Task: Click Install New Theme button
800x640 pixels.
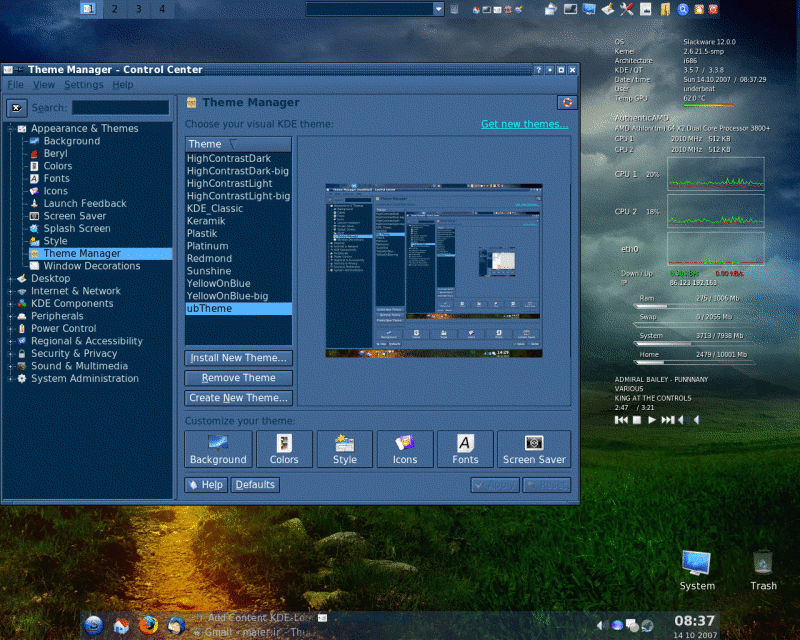Action: [x=238, y=358]
